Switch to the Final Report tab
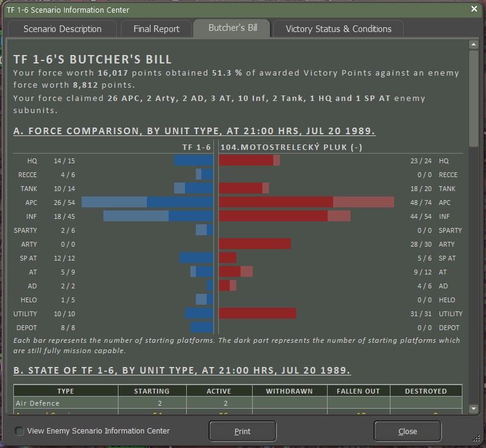The image size is (486, 448). (156, 29)
